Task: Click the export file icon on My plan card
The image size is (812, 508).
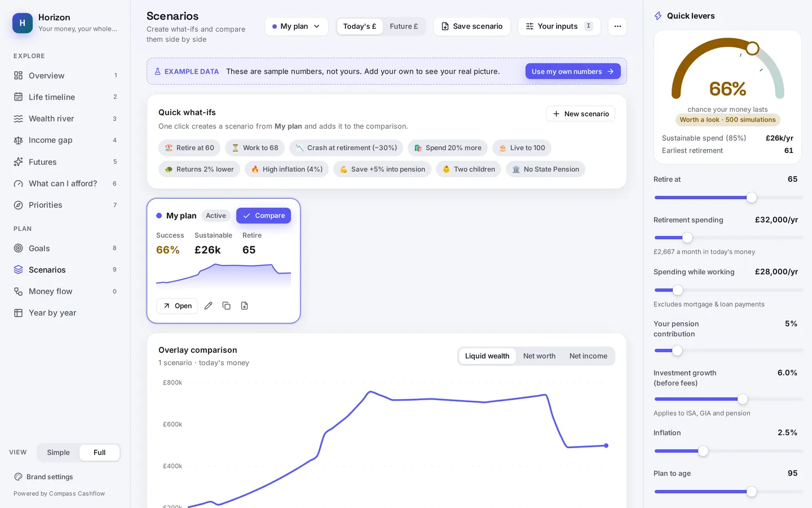Action: pos(244,305)
